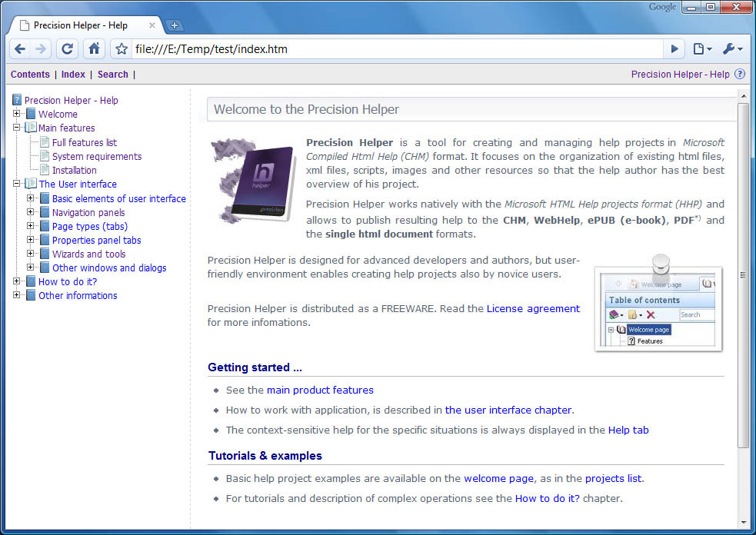Viewport: 756px width, 535px height.
Task: Open the Search pane
Action: point(113,75)
